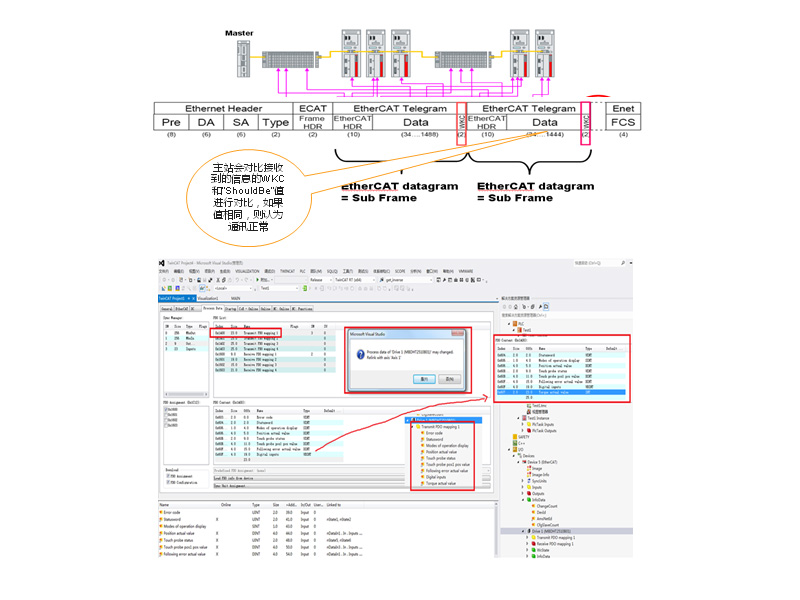Select the Inputs row in Sync Manager list
The height and width of the screenshot is (600, 800).
[x=186, y=349]
